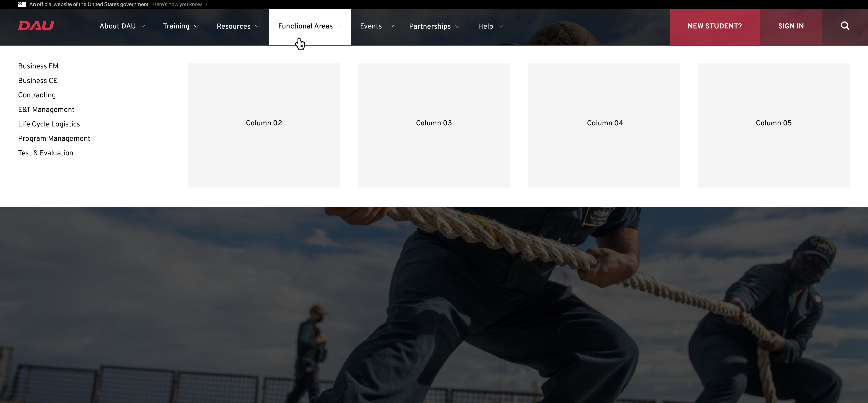Click the Column 05 panel
Screen dimensions: 868x403
tap(774, 125)
